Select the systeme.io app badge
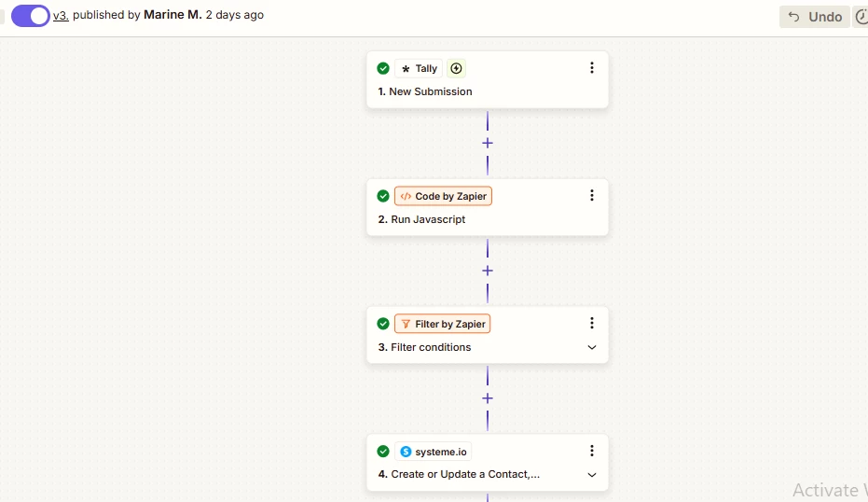 click(x=434, y=452)
